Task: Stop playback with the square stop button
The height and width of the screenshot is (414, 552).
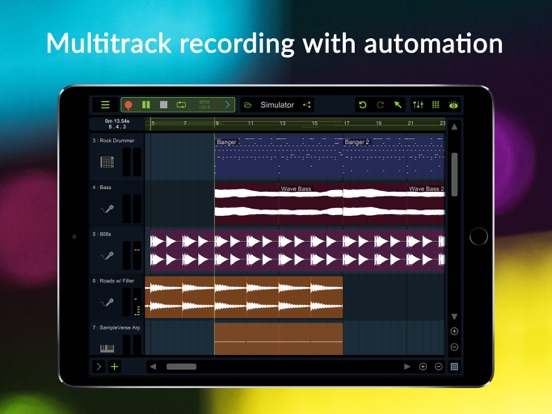Action: pyautogui.click(x=163, y=105)
